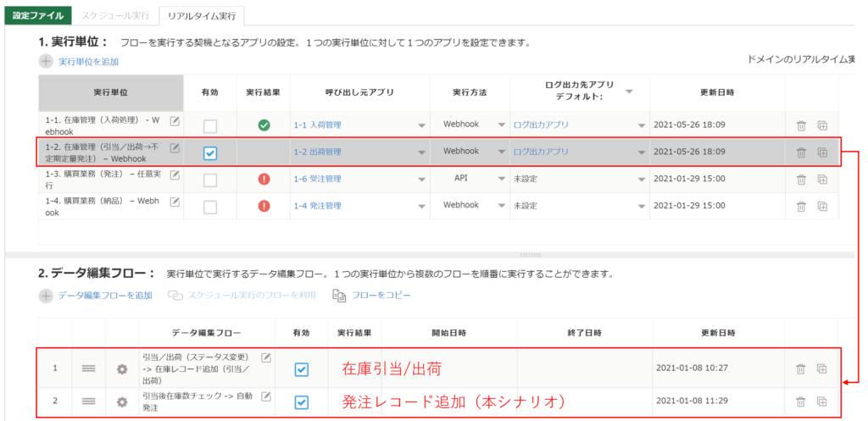Edit name of 1-2 在庫管理（引当／出荷）unit
868x421 pixels.
pos(175,147)
